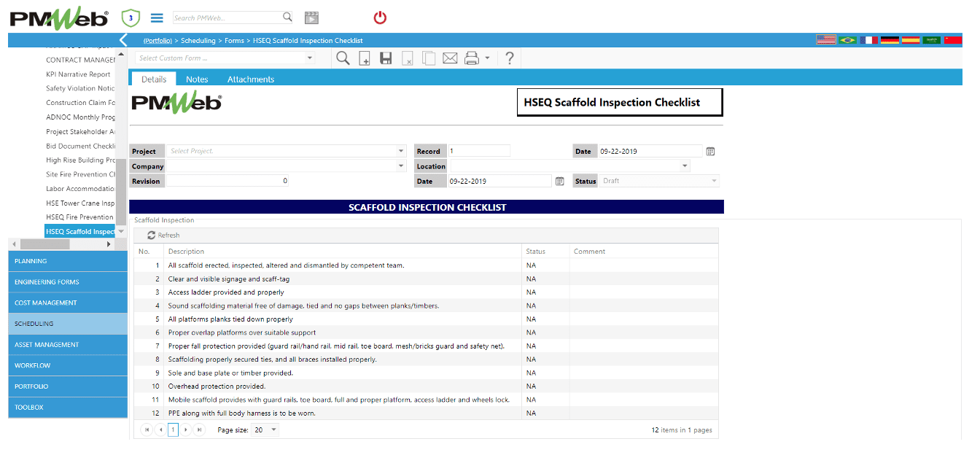Save the scaffold inspection record
This screenshot has height=455, width=980.
point(386,58)
